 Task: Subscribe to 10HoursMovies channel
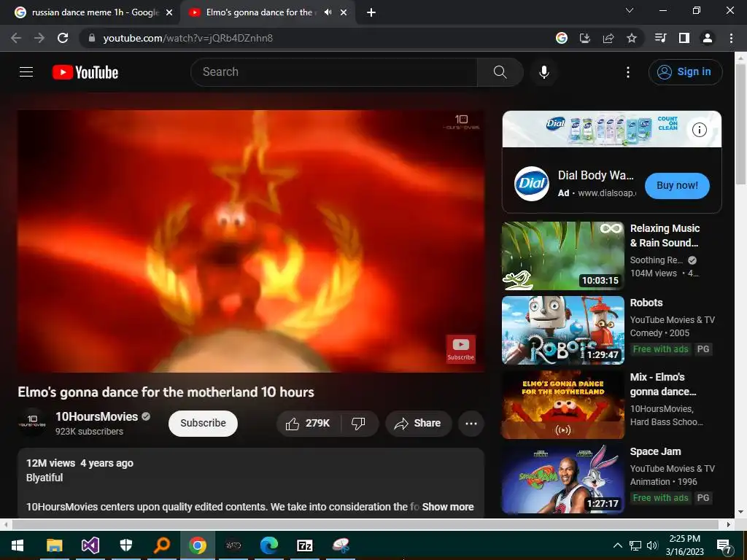click(x=203, y=424)
